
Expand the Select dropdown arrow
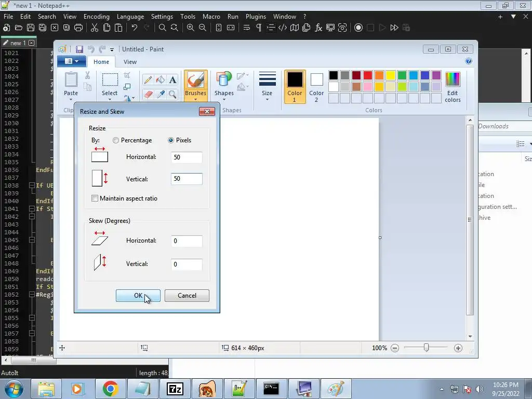[110, 99]
